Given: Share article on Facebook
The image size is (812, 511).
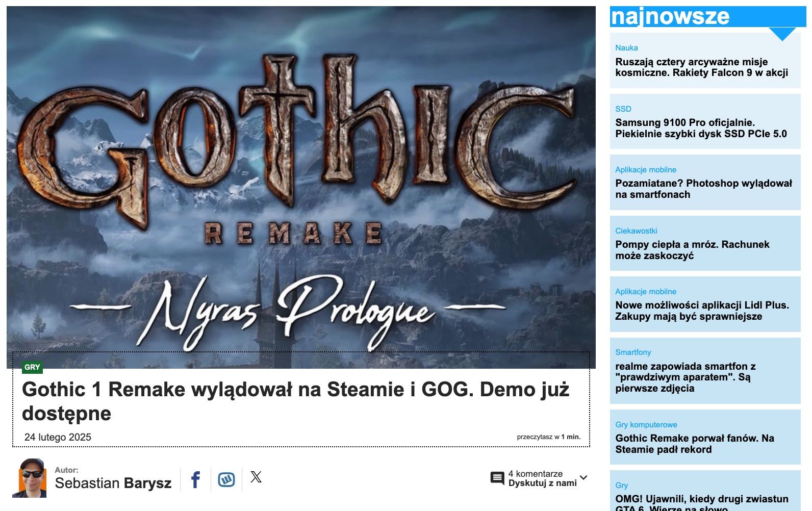Looking at the screenshot, I should click(x=195, y=479).
